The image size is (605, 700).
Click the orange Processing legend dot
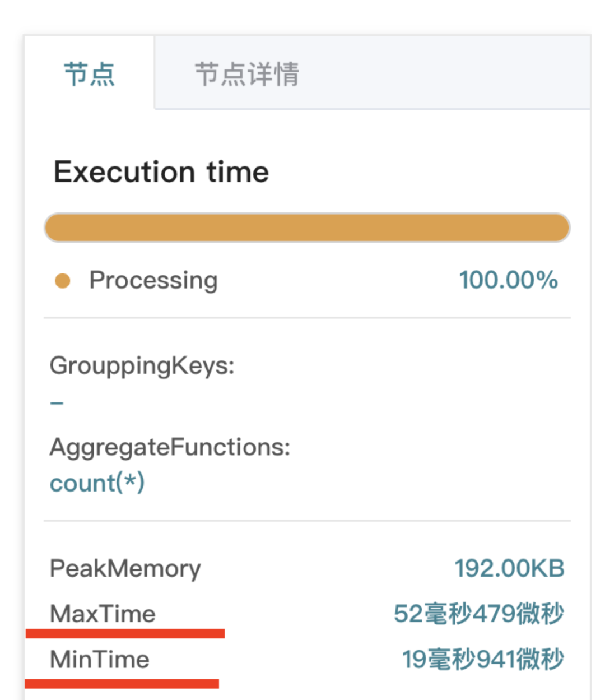click(63, 280)
